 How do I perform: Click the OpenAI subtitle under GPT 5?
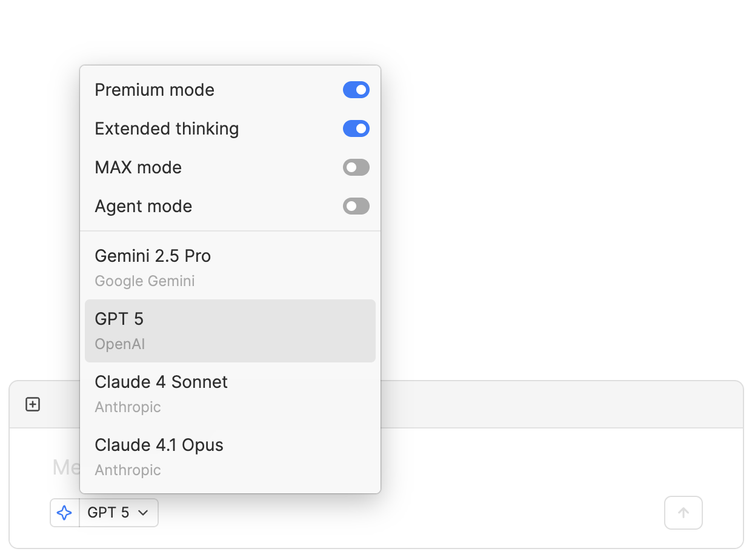point(120,344)
